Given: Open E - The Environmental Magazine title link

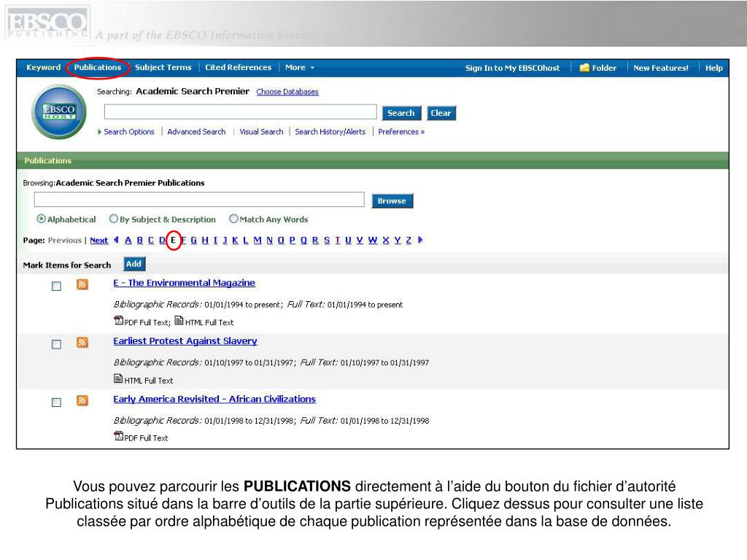Looking at the screenshot, I should (x=184, y=283).
